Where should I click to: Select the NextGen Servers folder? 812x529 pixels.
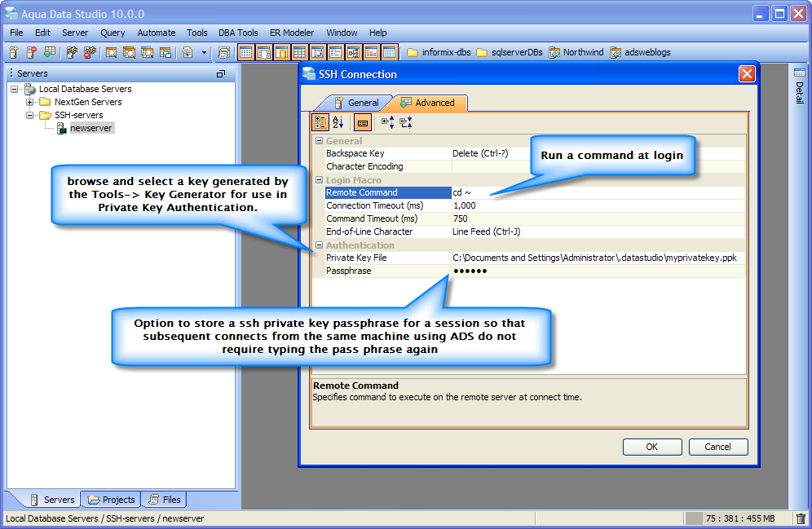88,102
